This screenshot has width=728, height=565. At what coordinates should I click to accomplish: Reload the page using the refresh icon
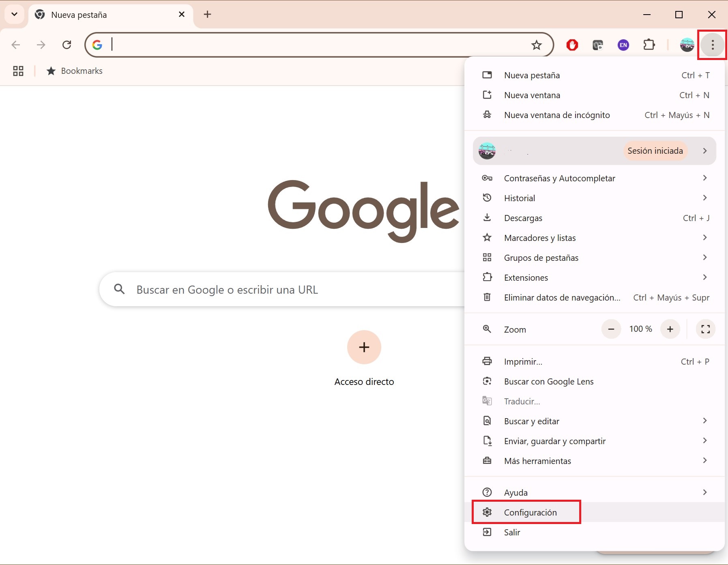point(67,45)
